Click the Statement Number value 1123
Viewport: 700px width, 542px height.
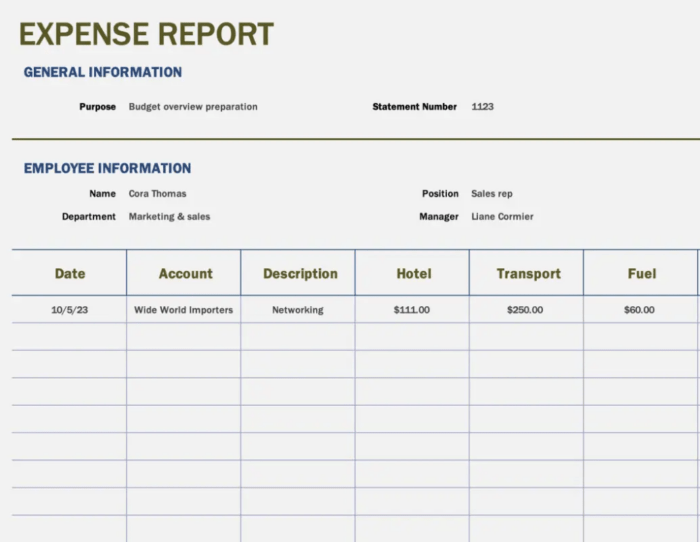[482, 107]
